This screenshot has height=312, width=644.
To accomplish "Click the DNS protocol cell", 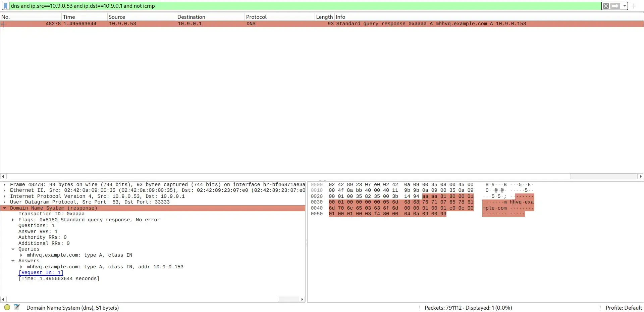I will [251, 24].
